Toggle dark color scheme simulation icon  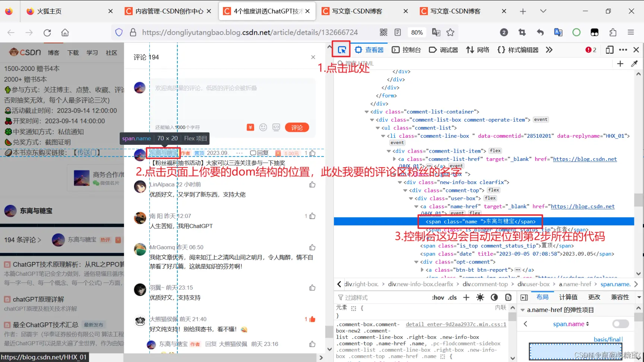tap(494, 297)
